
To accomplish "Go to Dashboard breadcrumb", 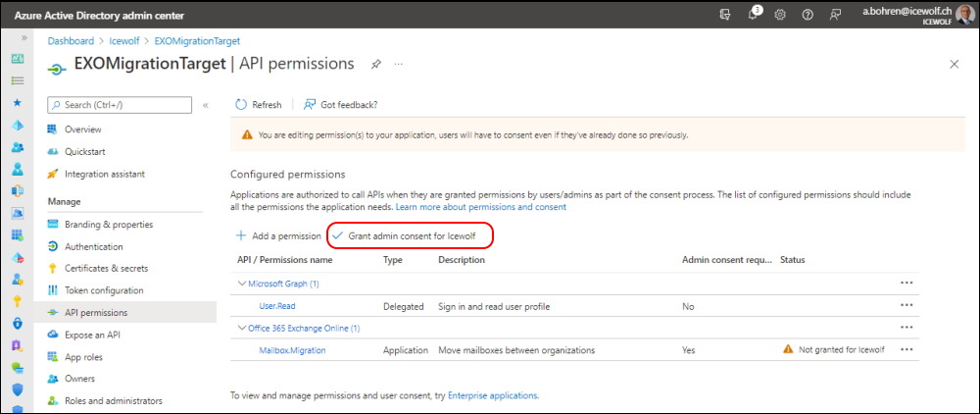I will (x=72, y=40).
